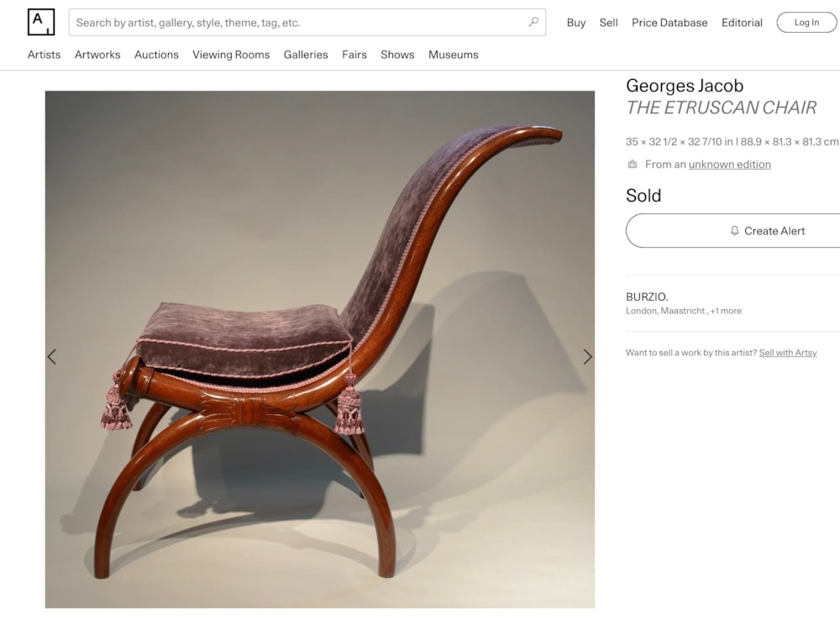Click the Artsy logo icon
Viewport: 840px width, 619px height.
[41, 22]
